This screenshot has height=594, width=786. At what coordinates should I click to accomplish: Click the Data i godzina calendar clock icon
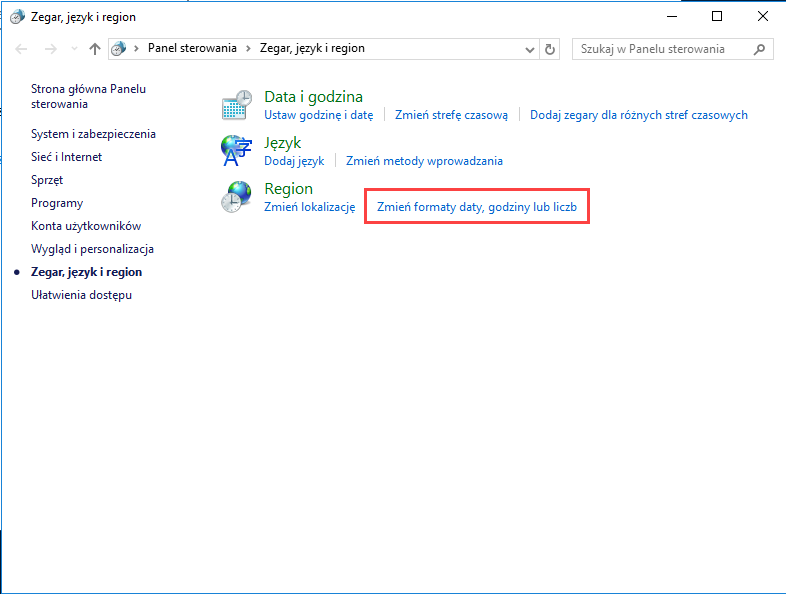coord(237,105)
